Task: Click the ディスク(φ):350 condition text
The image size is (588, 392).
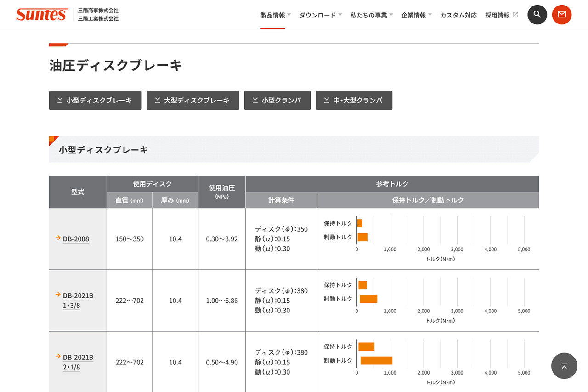Action: pyautogui.click(x=282, y=229)
